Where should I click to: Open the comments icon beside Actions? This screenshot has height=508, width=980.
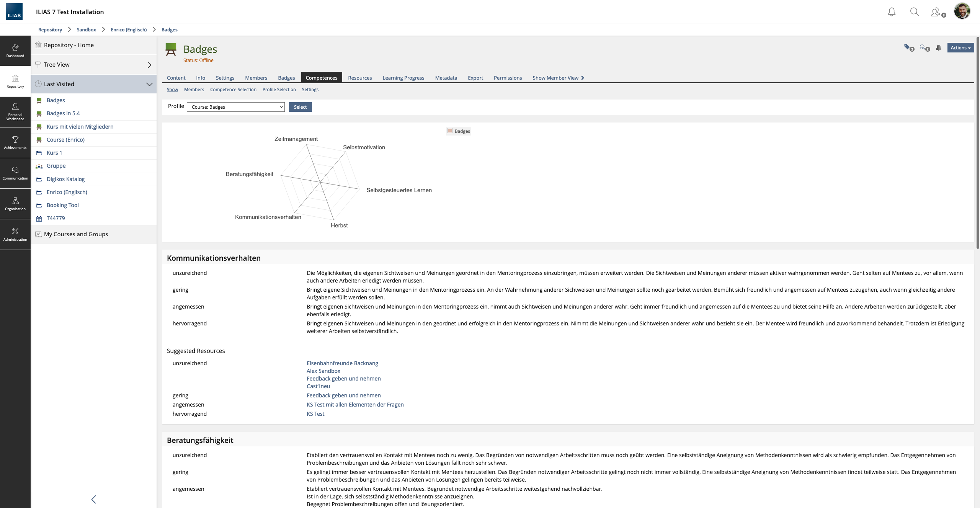pyautogui.click(x=924, y=48)
